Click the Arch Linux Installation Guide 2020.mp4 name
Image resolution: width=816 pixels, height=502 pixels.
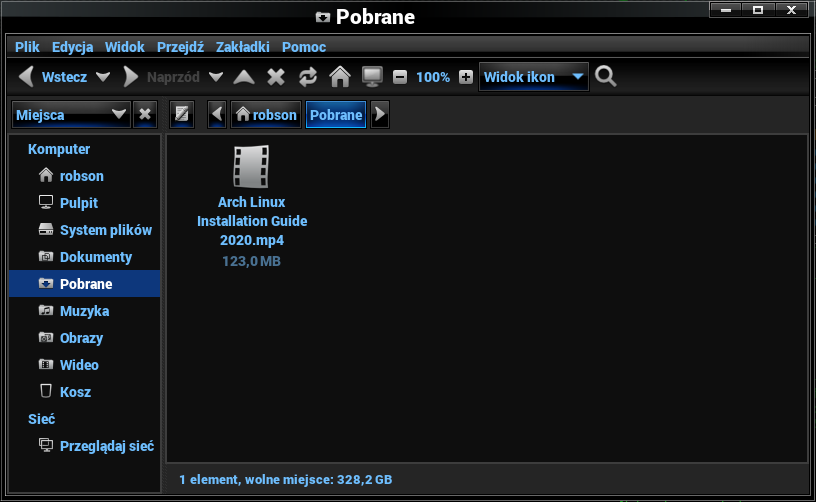point(252,221)
